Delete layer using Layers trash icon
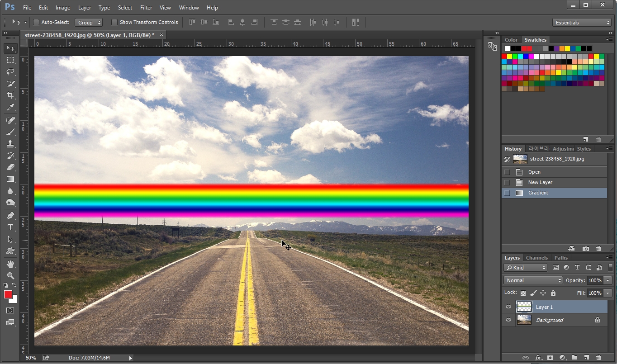The width and height of the screenshot is (617, 364). tap(598, 358)
